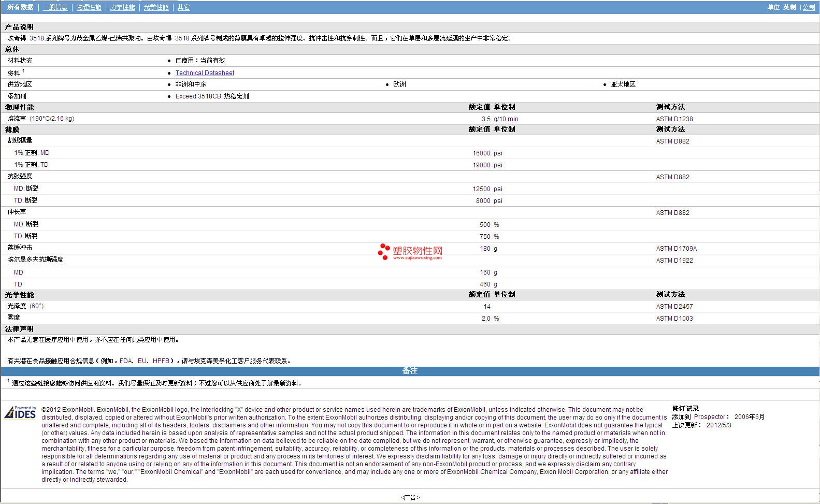Open the 力学性能 tab
This screenshot has width=820, height=504.
(x=122, y=7)
